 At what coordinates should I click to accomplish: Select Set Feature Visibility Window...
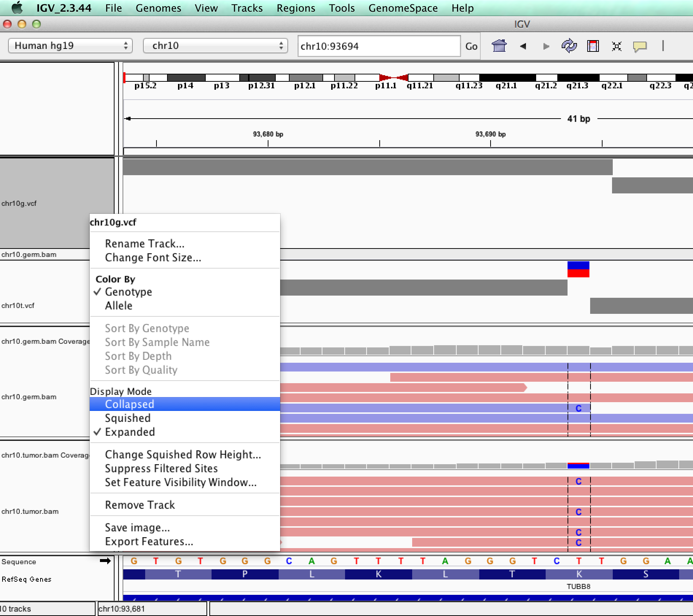pos(185,482)
